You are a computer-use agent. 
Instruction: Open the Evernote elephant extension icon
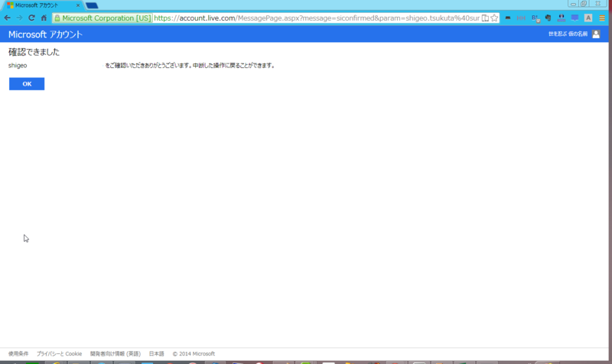point(548,18)
